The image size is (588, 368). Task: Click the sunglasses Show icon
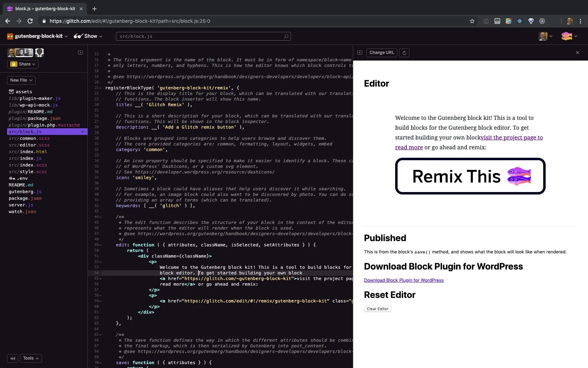click(78, 36)
